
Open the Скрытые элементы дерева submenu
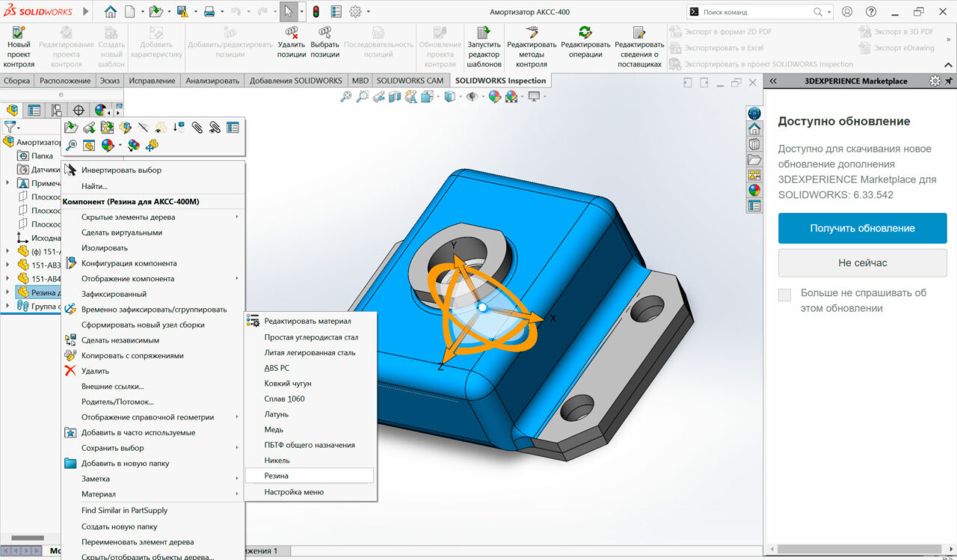(x=153, y=217)
